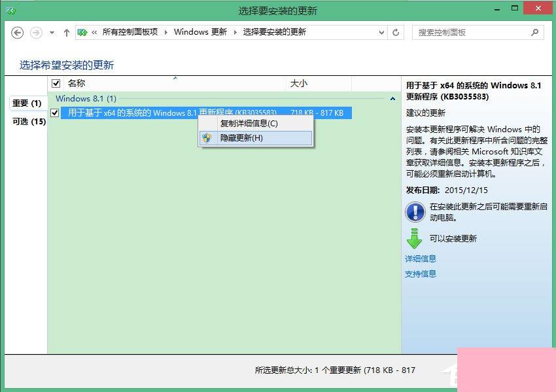The image size is (556, 392).
Task: Expand the address bar history dropdown
Action: (381, 33)
